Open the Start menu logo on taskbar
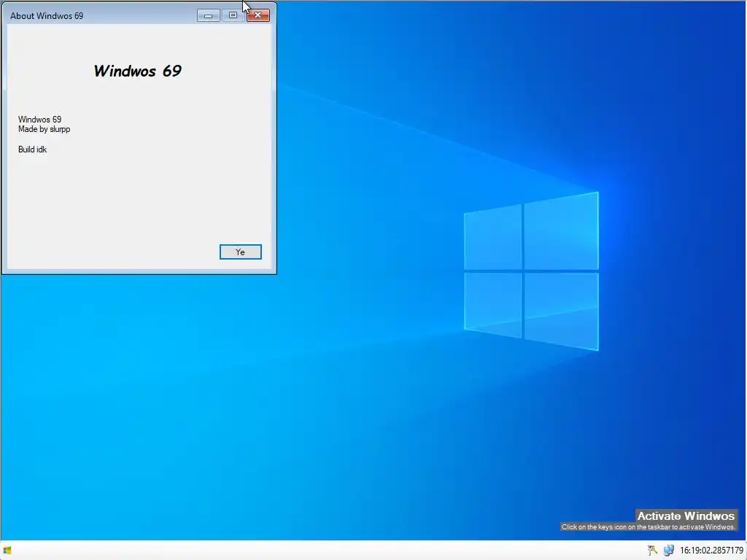This screenshot has width=747, height=560. (x=7, y=551)
